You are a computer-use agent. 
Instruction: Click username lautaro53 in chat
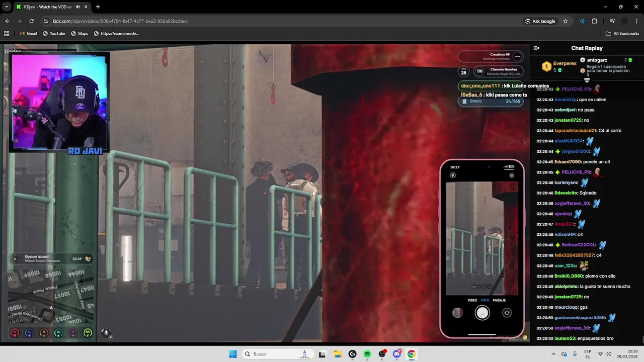click(565, 338)
